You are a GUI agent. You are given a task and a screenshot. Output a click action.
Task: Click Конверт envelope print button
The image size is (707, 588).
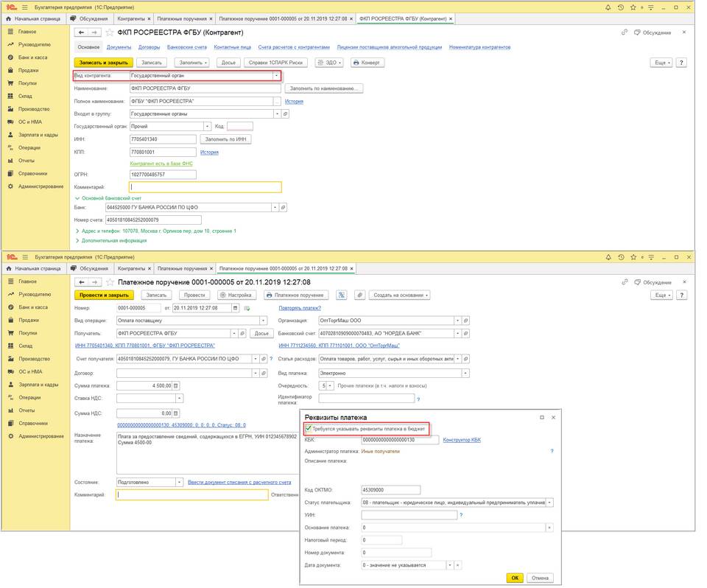tap(367, 63)
